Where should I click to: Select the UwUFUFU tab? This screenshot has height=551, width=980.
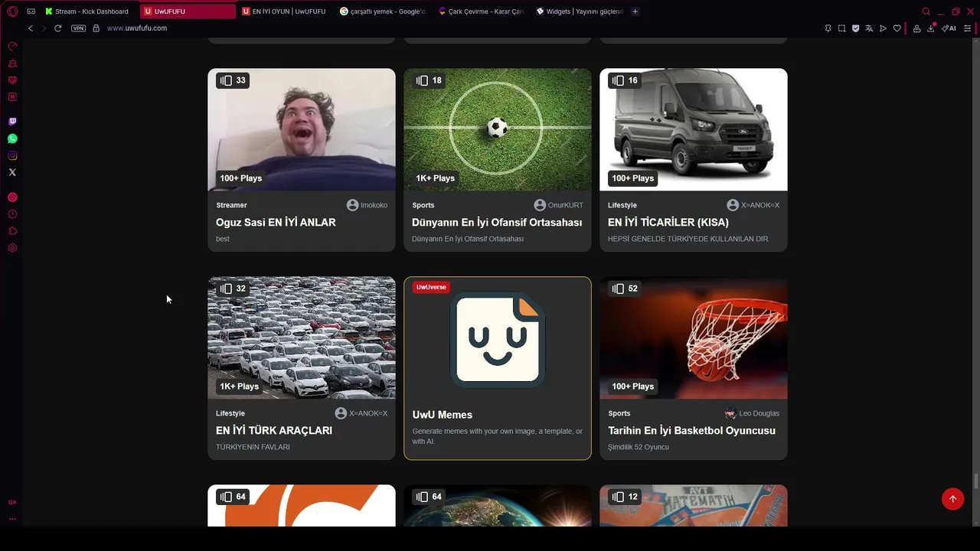point(188,11)
